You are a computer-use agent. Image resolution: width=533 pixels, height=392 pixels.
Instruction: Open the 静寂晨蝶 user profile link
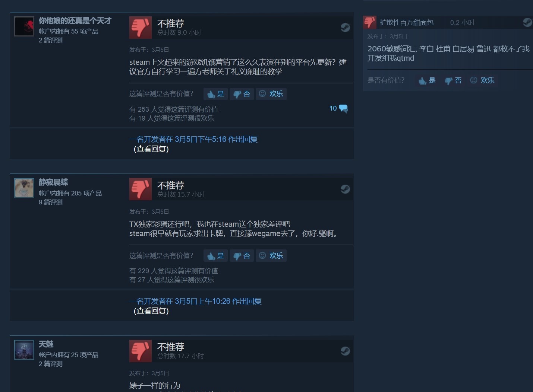point(53,182)
